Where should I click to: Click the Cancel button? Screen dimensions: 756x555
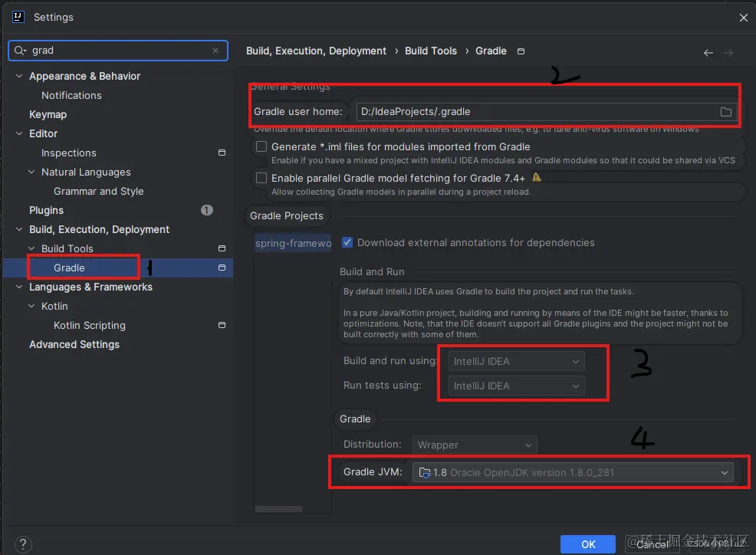point(651,544)
